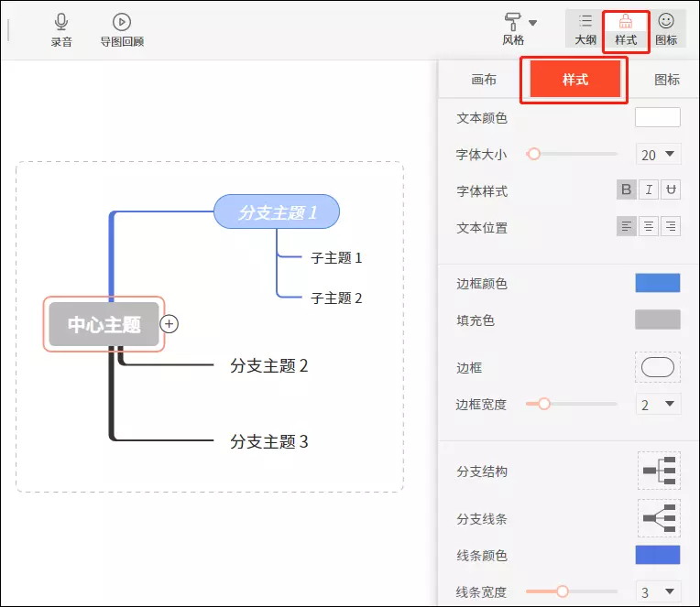This screenshot has height=607, width=700.
Task: Expand the font size dropdown showing 20
Action: (658, 155)
